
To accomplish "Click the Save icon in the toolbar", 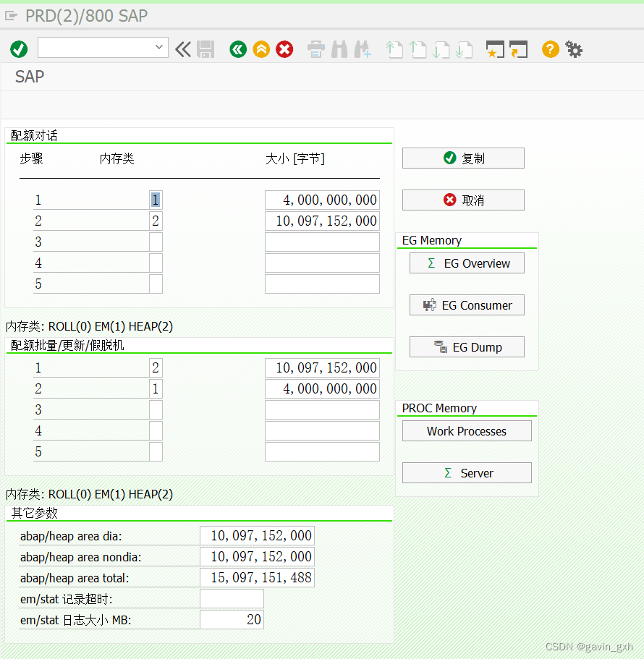I will 206,49.
